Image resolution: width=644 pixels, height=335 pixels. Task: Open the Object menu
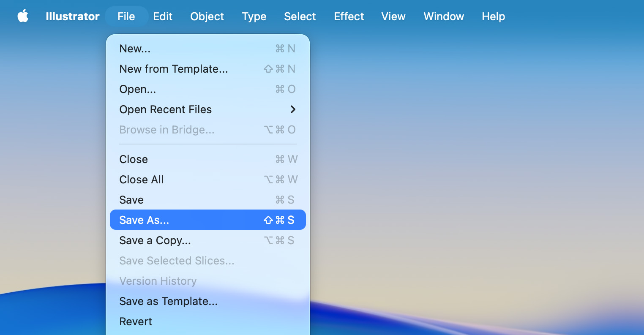(207, 16)
